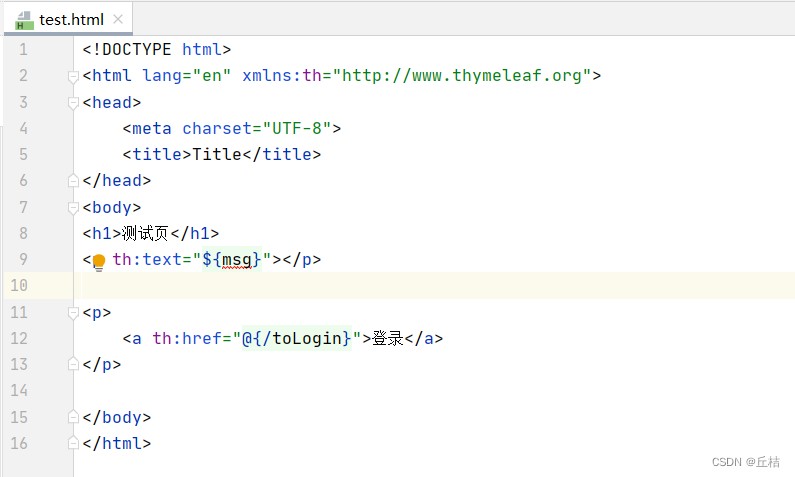Screen dimensions: 795x477
Task: Collapse the head section fold marker
Action: coord(73,102)
